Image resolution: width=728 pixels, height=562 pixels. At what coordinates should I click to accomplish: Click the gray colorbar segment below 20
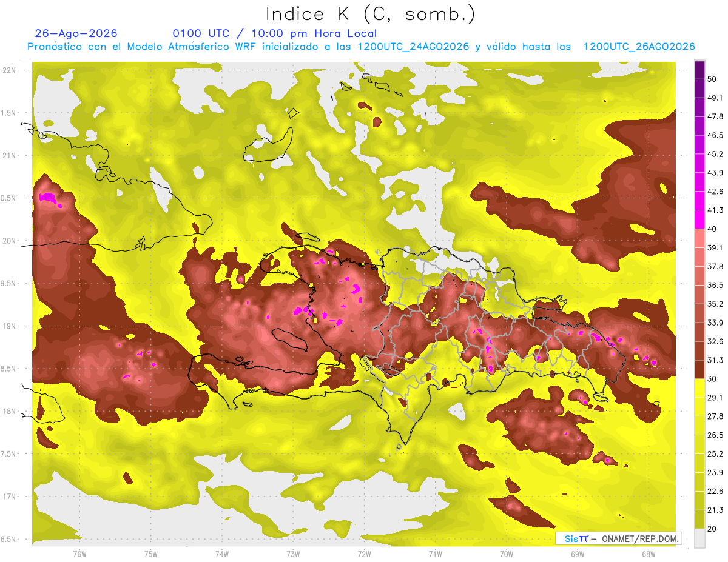coord(699,538)
